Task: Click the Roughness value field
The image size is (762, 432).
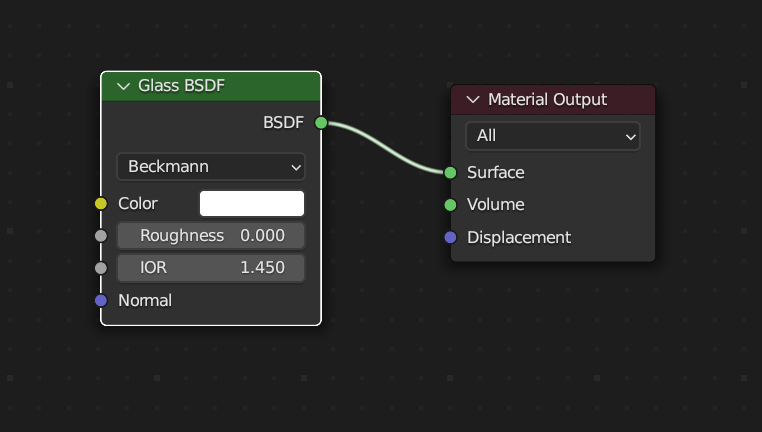Action: [x=211, y=236]
